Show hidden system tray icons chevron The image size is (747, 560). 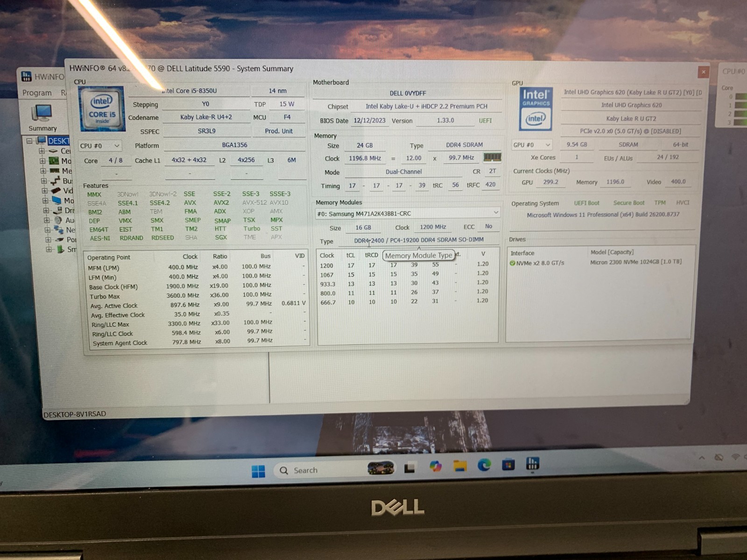(702, 458)
